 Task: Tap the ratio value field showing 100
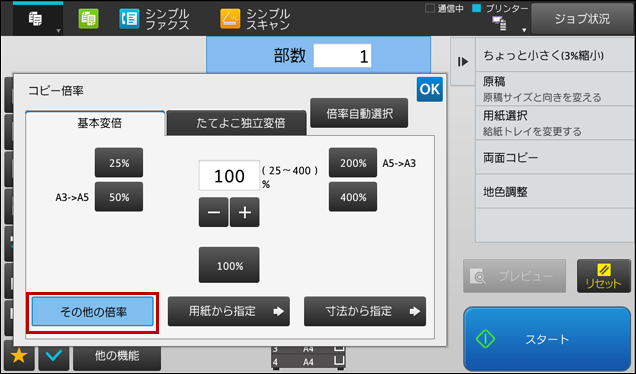[x=229, y=175]
